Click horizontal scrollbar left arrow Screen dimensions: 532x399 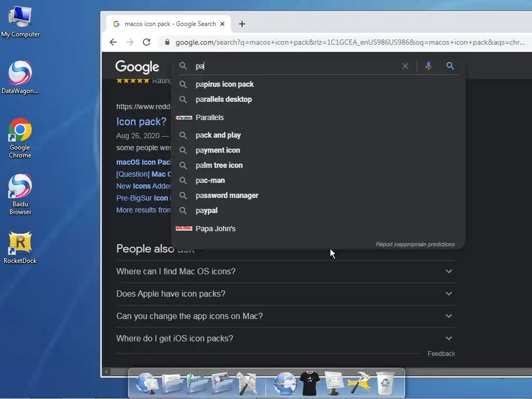point(106,372)
